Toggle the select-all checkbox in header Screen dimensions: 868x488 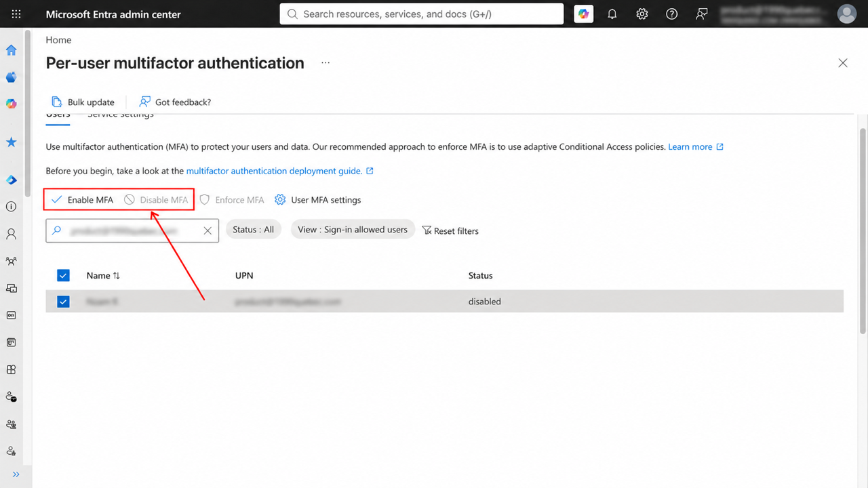click(63, 275)
